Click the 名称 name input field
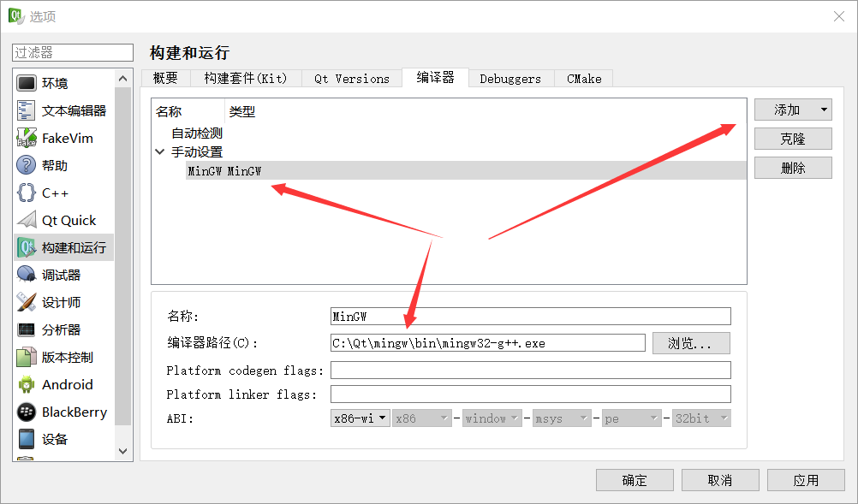This screenshot has height=504, width=858. (531, 316)
